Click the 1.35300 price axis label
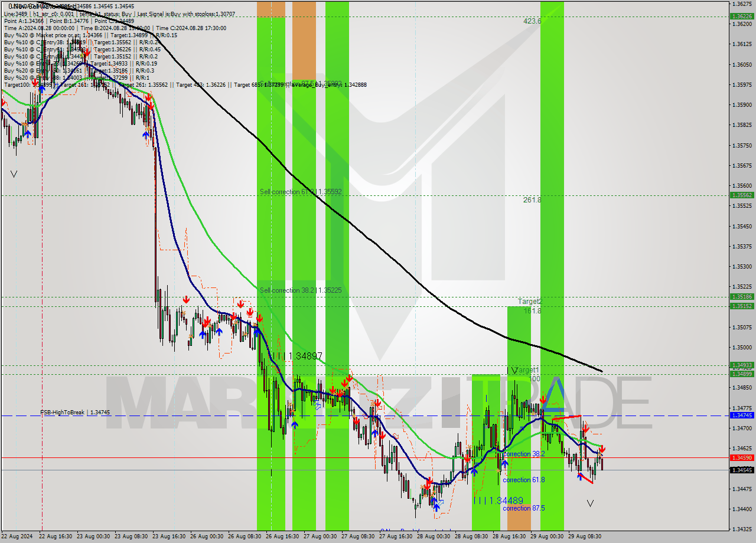The image size is (756, 543). tap(741, 266)
